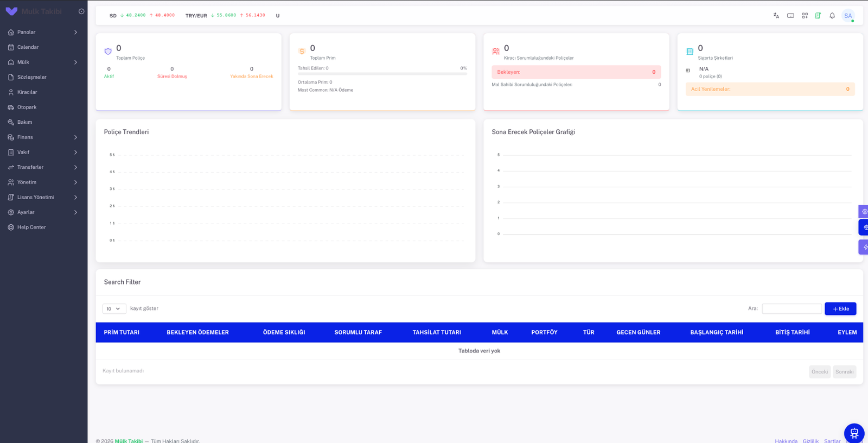Image resolution: width=868 pixels, height=443 pixels.
Task: Expand the Finans submenu
Action: pos(43,137)
